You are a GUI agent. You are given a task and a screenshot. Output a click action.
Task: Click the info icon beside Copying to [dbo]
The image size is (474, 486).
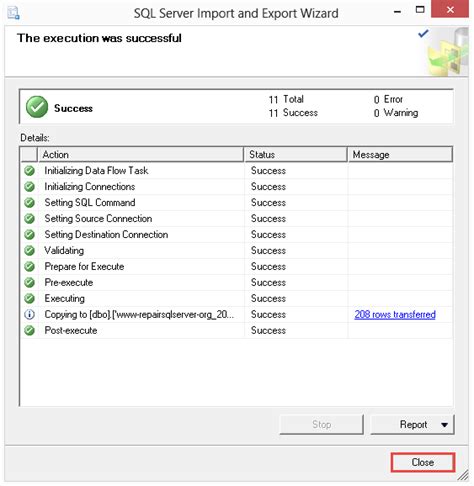(29, 314)
